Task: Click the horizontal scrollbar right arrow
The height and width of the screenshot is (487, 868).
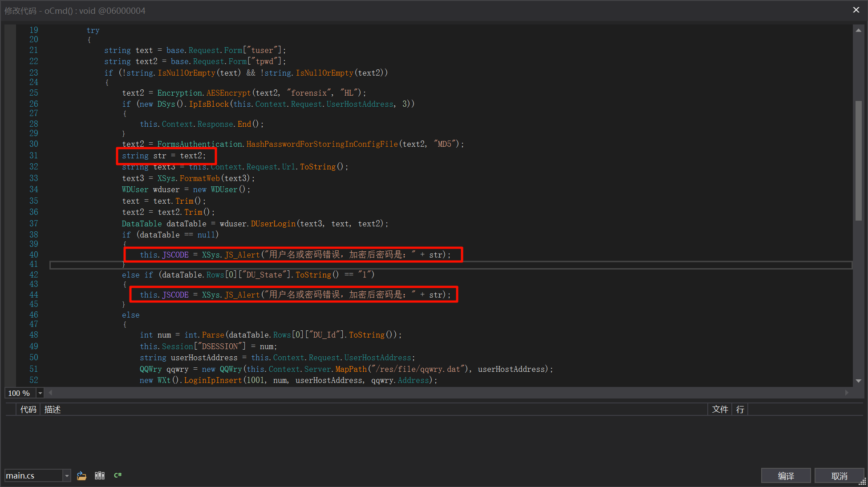Action: (847, 393)
